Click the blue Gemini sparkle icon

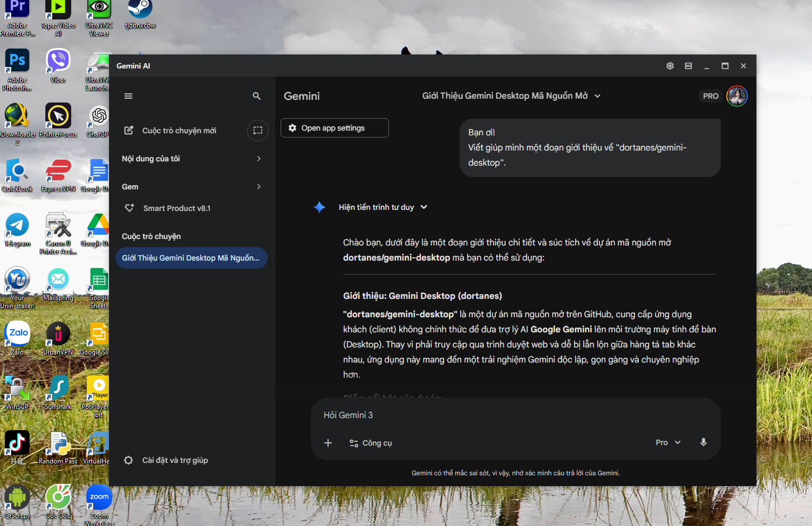(x=319, y=207)
